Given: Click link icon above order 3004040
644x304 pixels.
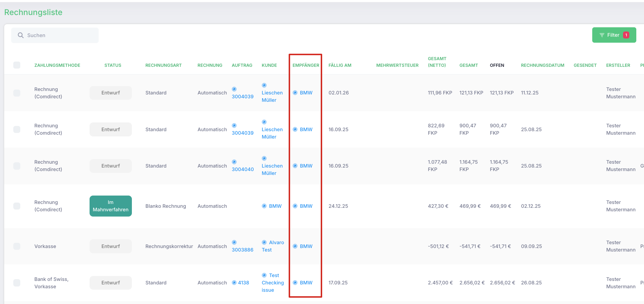Looking at the screenshot, I should (x=234, y=162).
